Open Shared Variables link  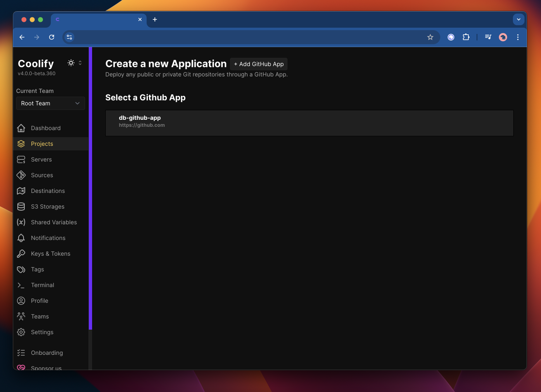tap(50, 222)
